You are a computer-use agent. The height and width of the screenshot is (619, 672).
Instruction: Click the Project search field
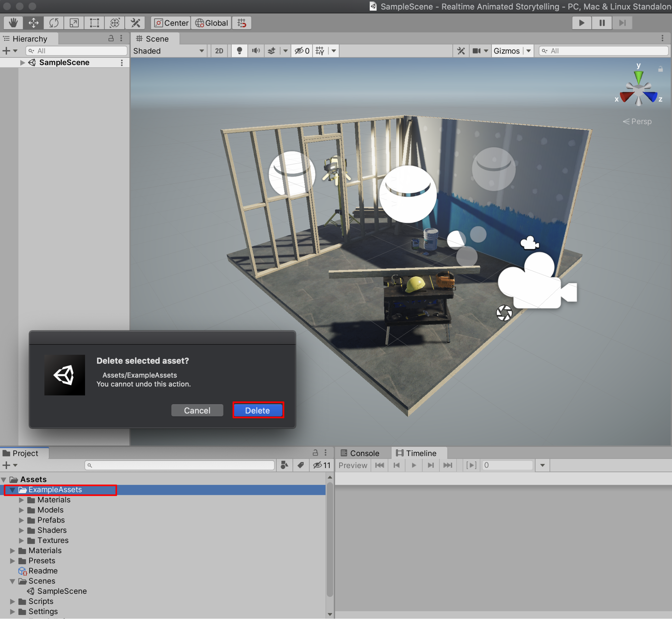[x=180, y=465]
